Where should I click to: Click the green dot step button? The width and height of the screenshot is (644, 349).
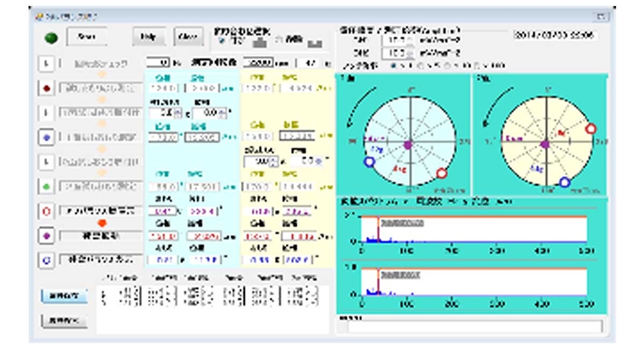point(47,186)
